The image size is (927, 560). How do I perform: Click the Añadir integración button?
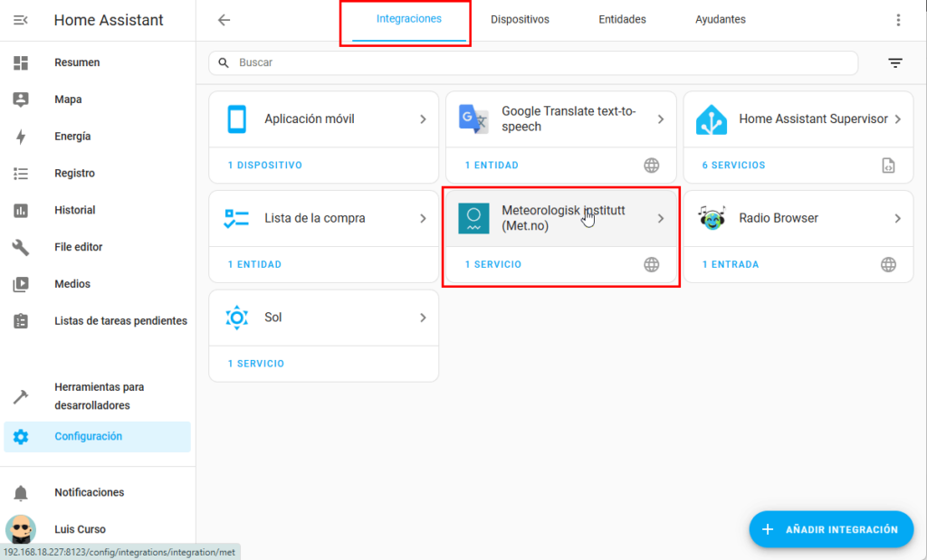coord(830,529)
